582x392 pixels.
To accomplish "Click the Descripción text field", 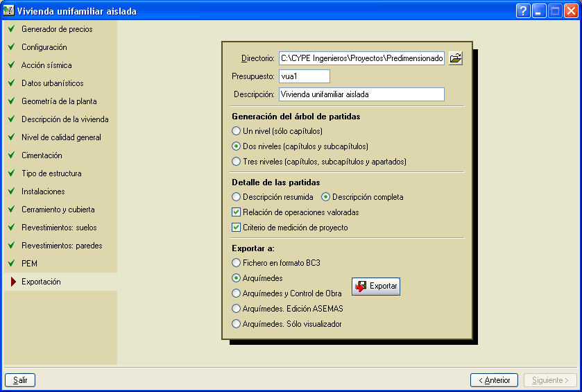I will coord(361,94).
